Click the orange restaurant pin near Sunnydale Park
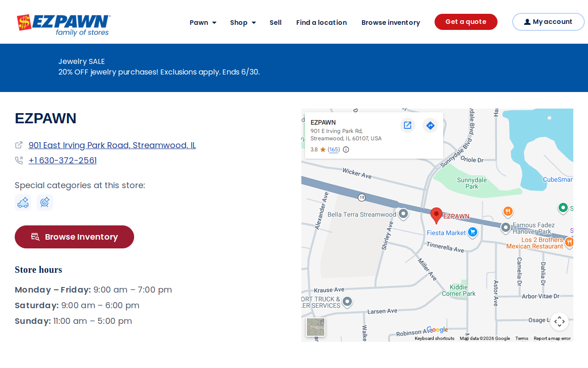This screenshot has width=588, height=368. tap(508, 212)
